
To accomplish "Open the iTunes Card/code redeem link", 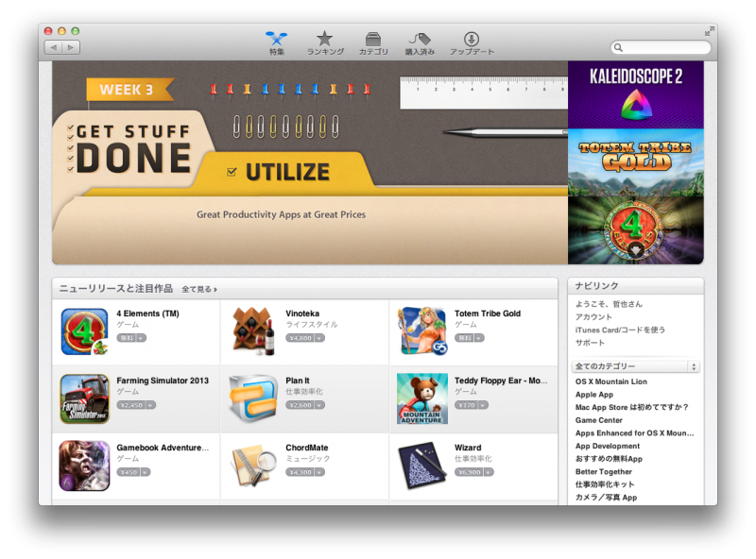I will click(620, 330).
